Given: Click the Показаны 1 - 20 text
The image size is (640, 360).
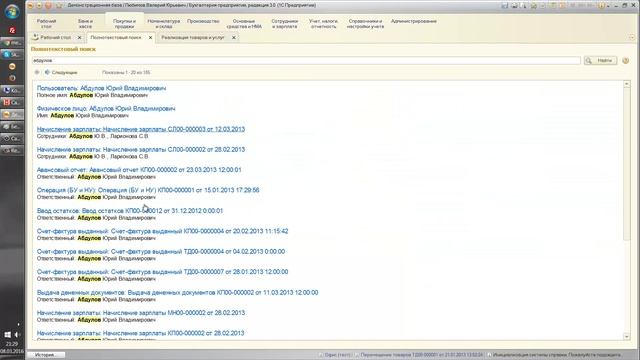Looking at the screenshot, I should pyautogui.click(x=126, y=72).
